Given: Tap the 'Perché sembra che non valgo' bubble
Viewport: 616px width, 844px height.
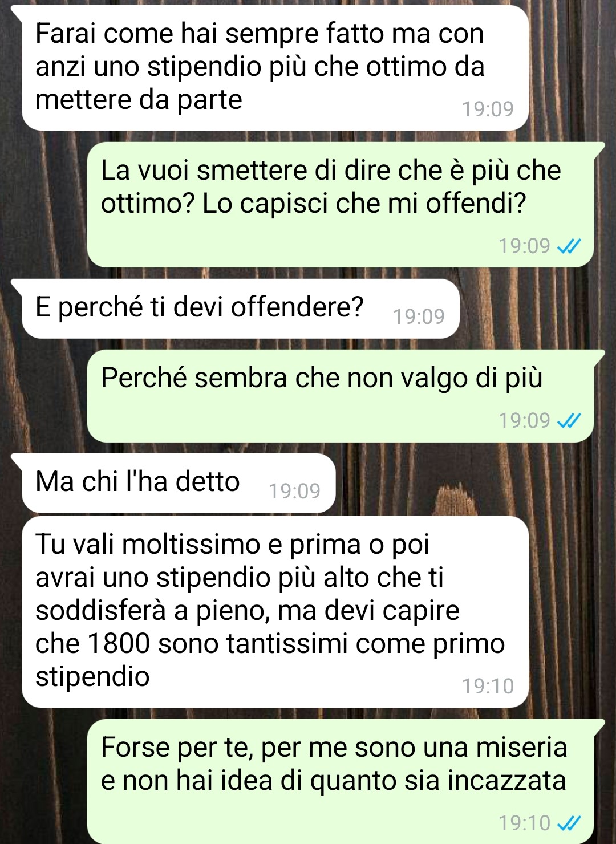Looking at the screenshot, I should point(341,396).
